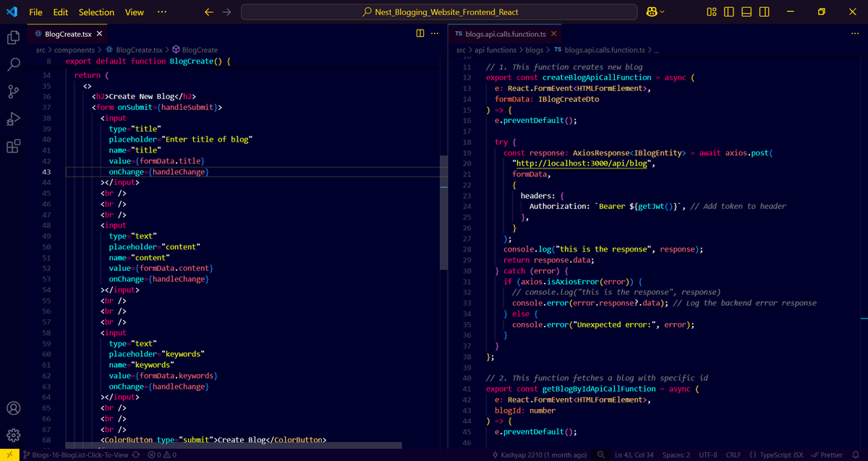Viewport: 868px width, 461px height.
Task: Switch to the BlogCreate.tsx tab
Action: [x=68, y=34]
